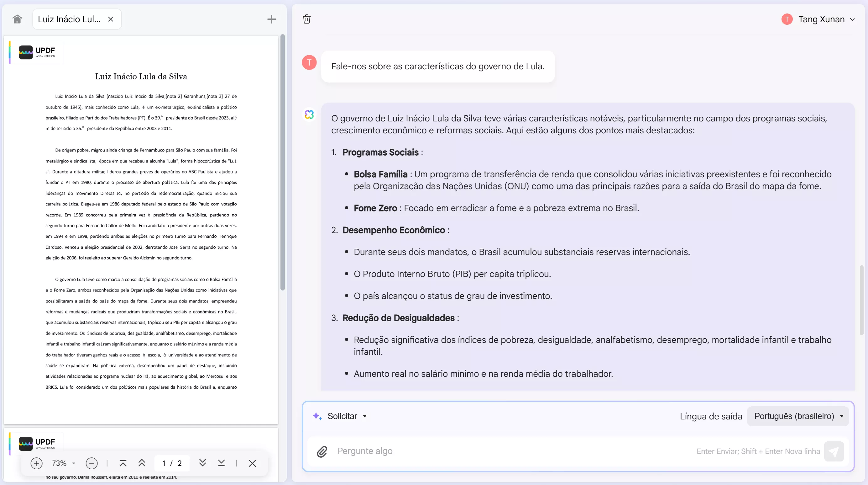Zoom out of the PDF page
868x485 pixels.
(x=92, y=463)
